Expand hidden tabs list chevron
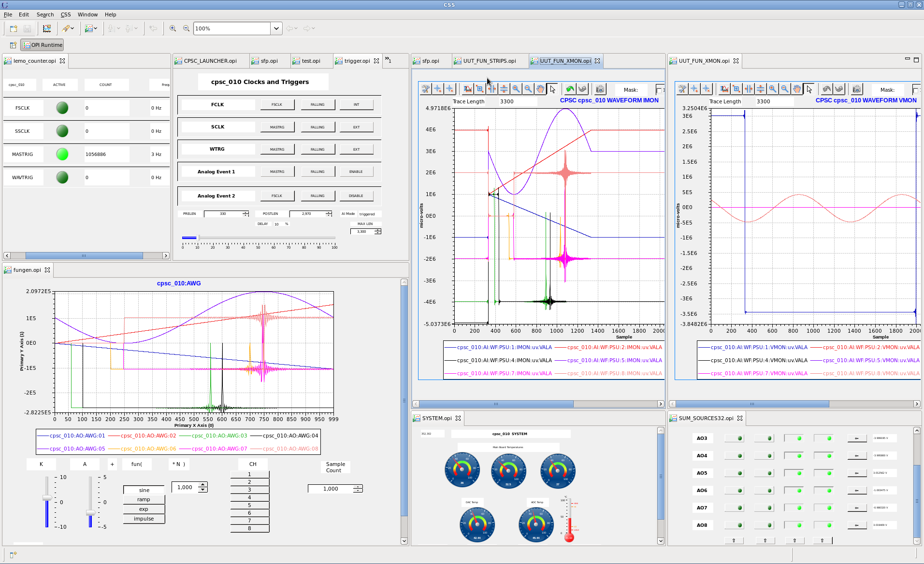 388,60
